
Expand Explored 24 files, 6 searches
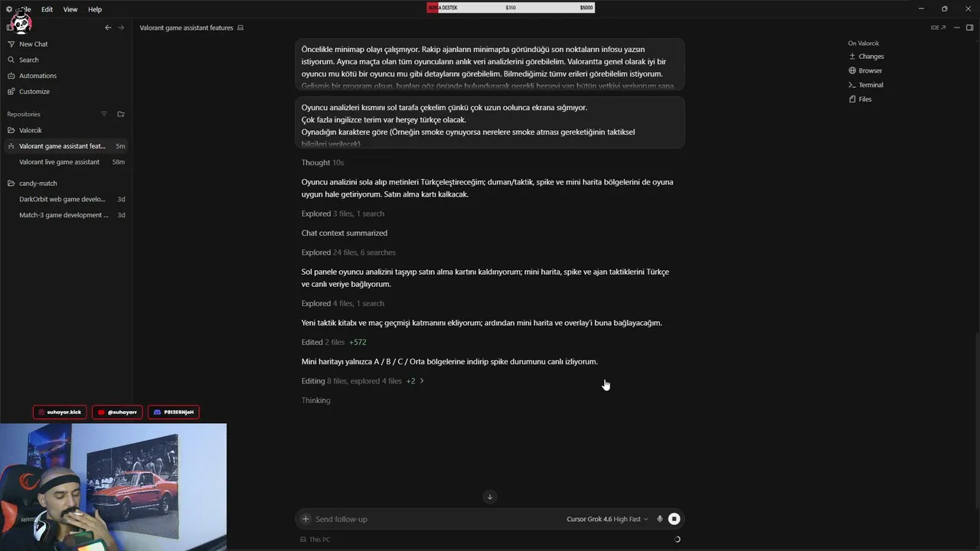tap(348, 253)
